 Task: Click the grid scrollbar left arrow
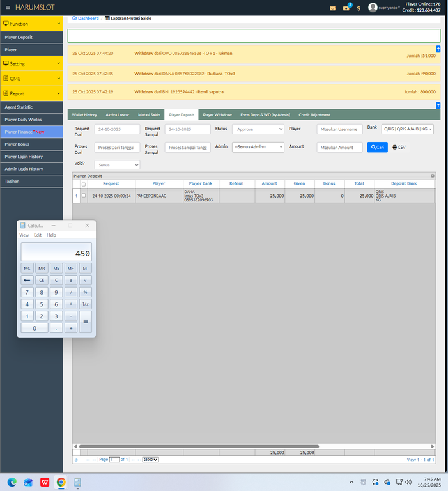click(75, 446)
